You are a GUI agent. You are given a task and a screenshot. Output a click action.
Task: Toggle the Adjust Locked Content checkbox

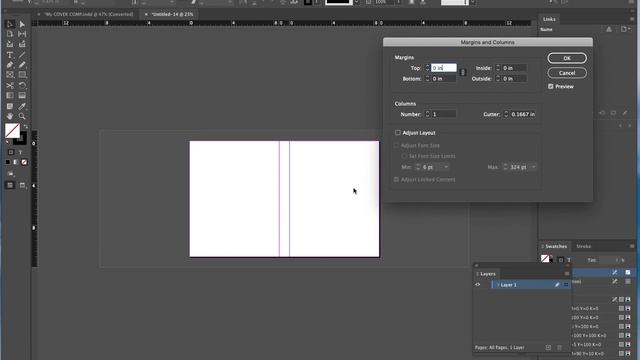tap(396, 180)
